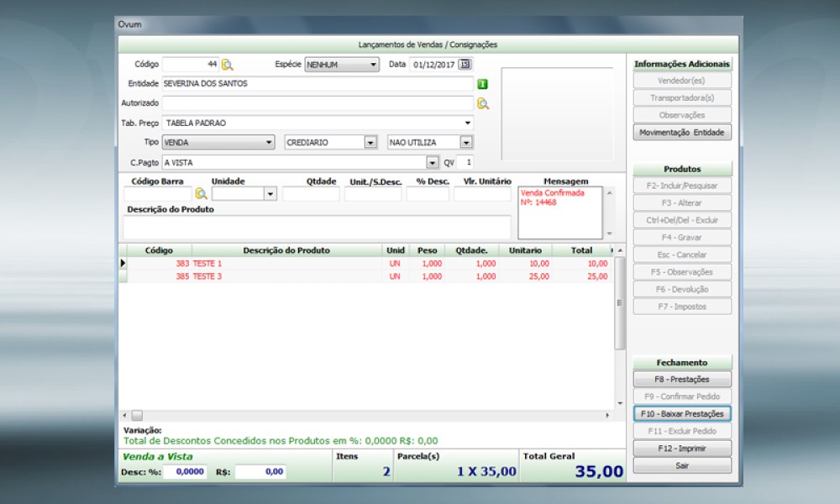840x504 pixels.
Task: Click the green info icon beside Entidade
Action: [483, 84]
